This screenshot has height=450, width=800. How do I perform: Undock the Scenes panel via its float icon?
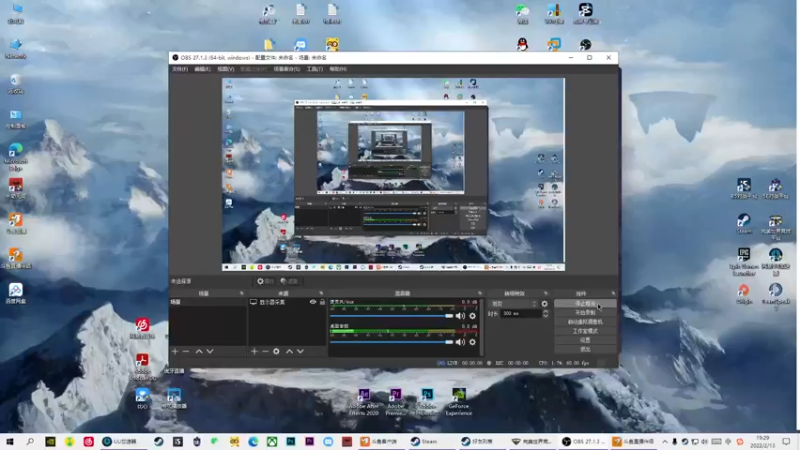point(242,293)
